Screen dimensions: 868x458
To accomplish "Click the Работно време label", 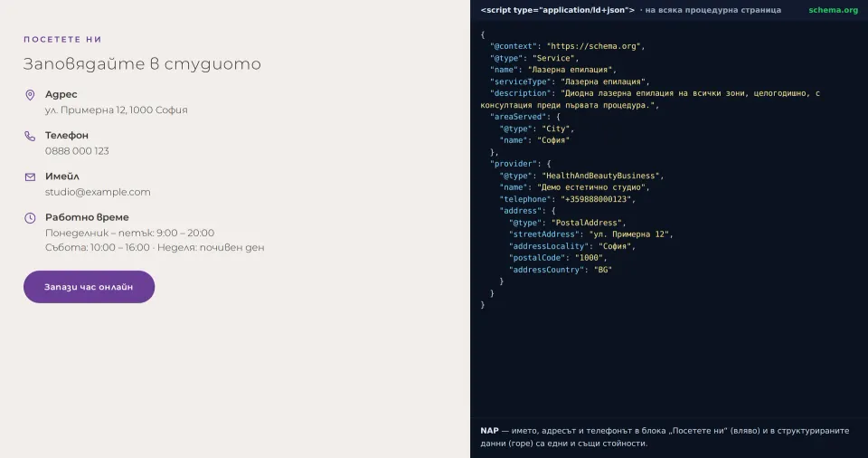I will (87, 217).
